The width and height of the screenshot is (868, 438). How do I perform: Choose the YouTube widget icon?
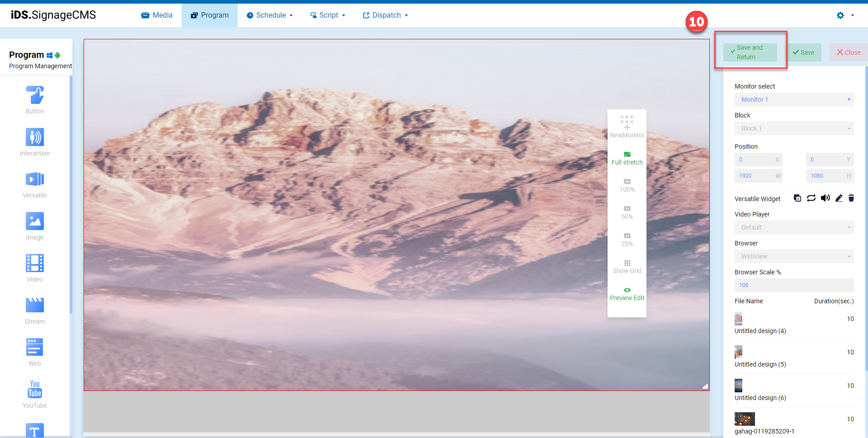pos(35,389)
